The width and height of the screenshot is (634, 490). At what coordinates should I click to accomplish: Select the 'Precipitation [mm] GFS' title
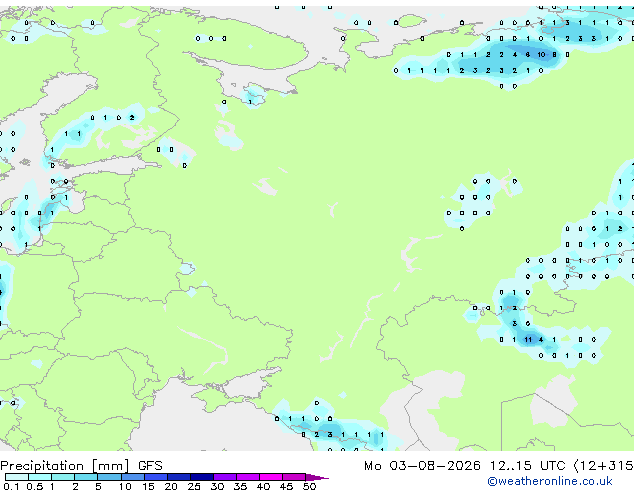(x=81, y=466)
